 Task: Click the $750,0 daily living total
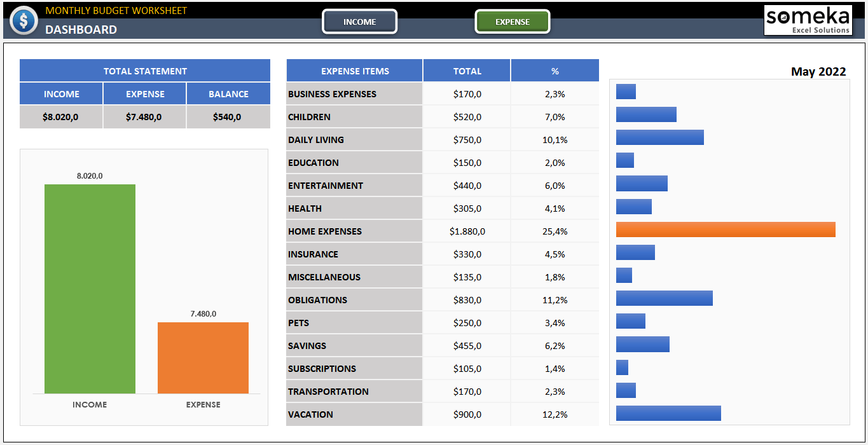click(x=467, y=140)
